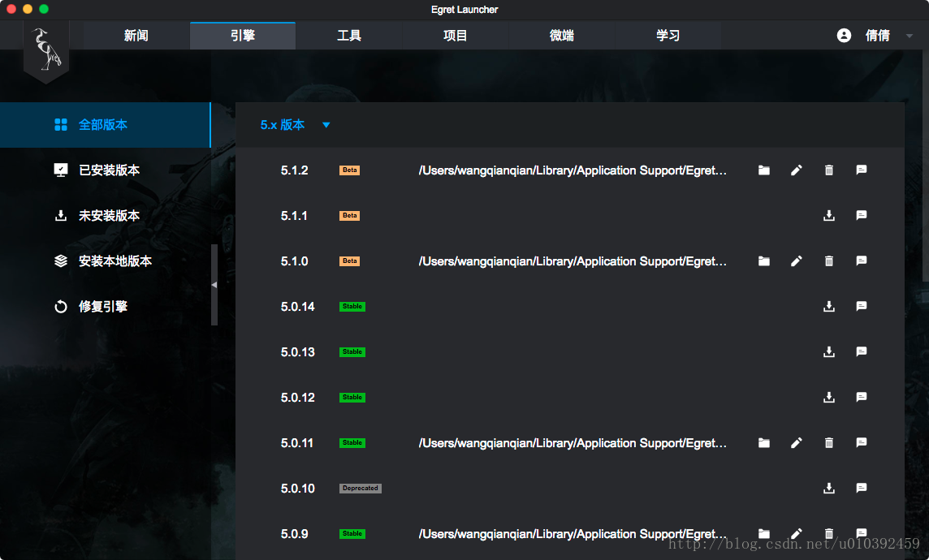This screenshot has height=560, width=929.
Task: Click the user account avatar icon
Action: point(844,36)
